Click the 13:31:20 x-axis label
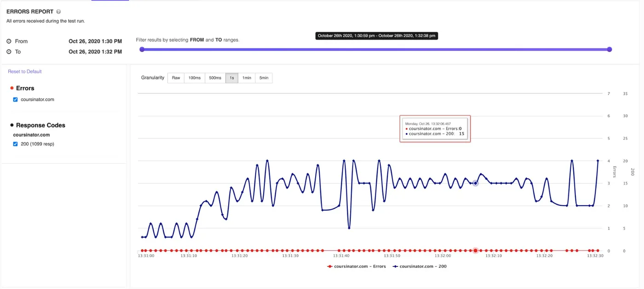This screenshot has width=644, height=289. point(240,256)
